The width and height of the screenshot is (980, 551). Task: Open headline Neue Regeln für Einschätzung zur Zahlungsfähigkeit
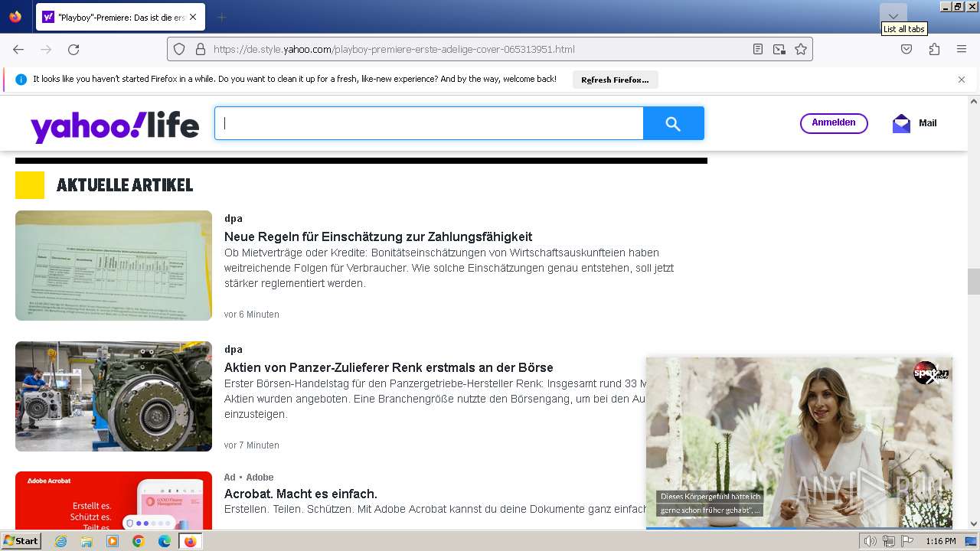pos(378,237)
